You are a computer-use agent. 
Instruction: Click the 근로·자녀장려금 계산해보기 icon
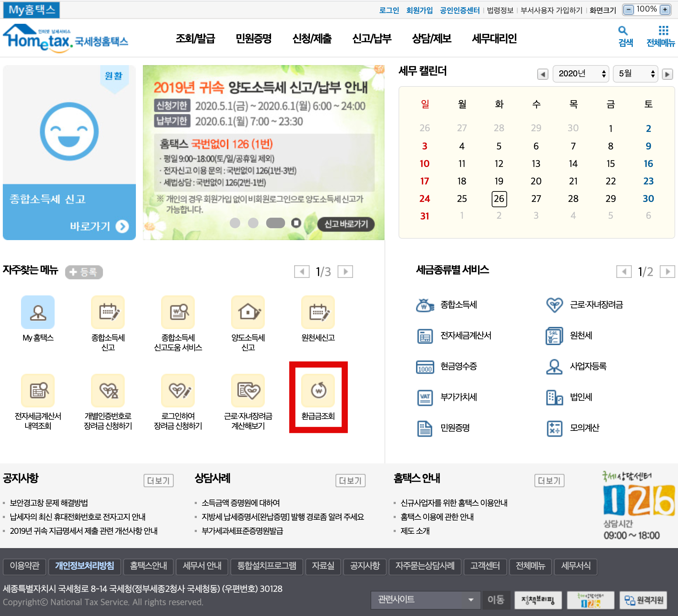248,391
